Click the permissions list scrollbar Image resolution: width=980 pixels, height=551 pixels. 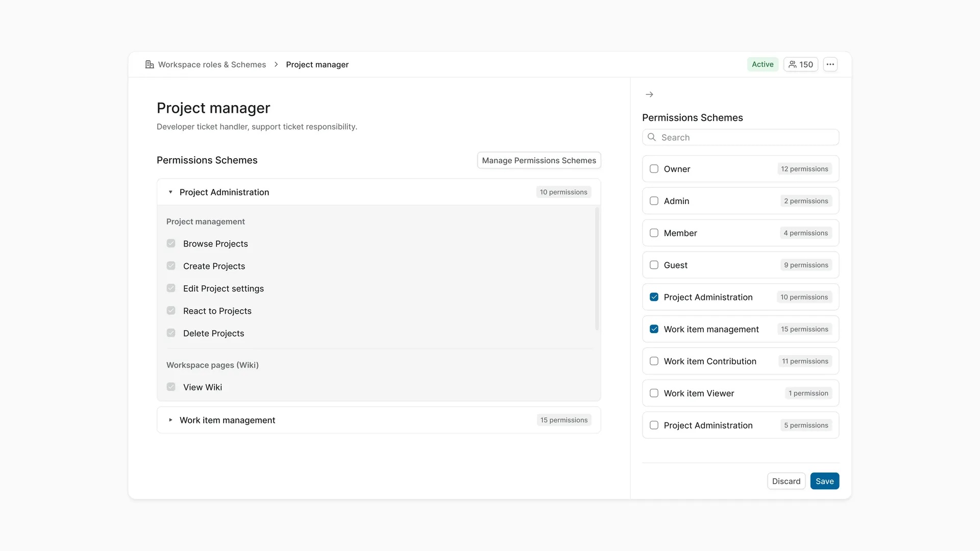[597, 269]
